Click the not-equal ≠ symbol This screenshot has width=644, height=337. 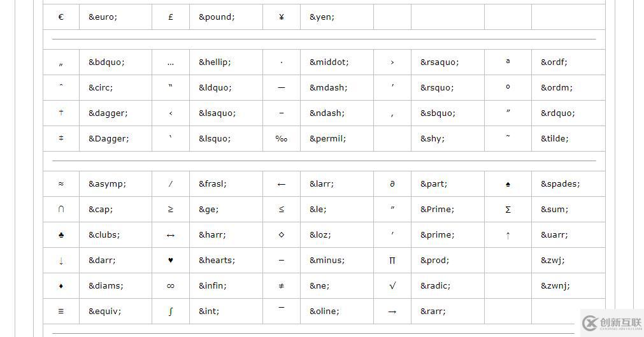coord(282,286)
